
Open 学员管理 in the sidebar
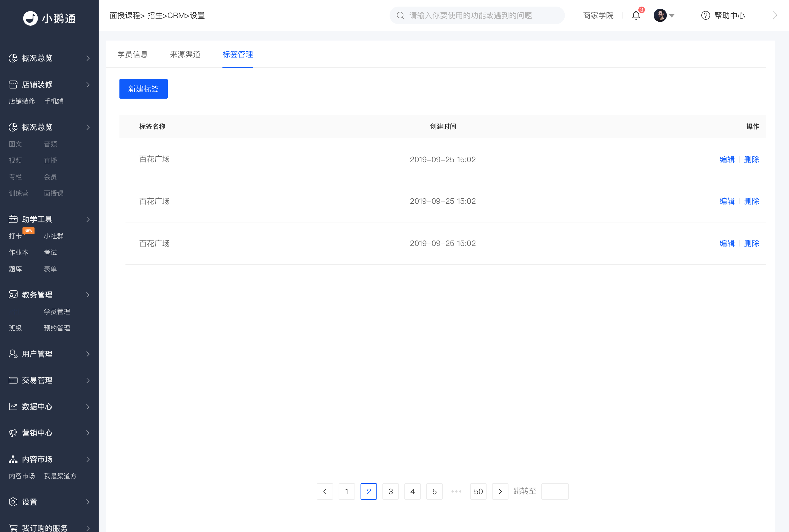(57, 311)
